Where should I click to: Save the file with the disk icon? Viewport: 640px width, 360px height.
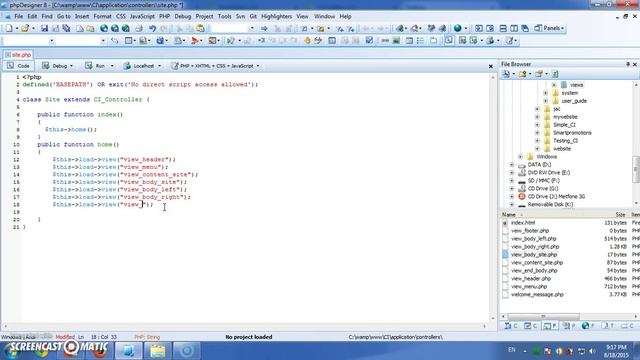click(x=44, y=28)
